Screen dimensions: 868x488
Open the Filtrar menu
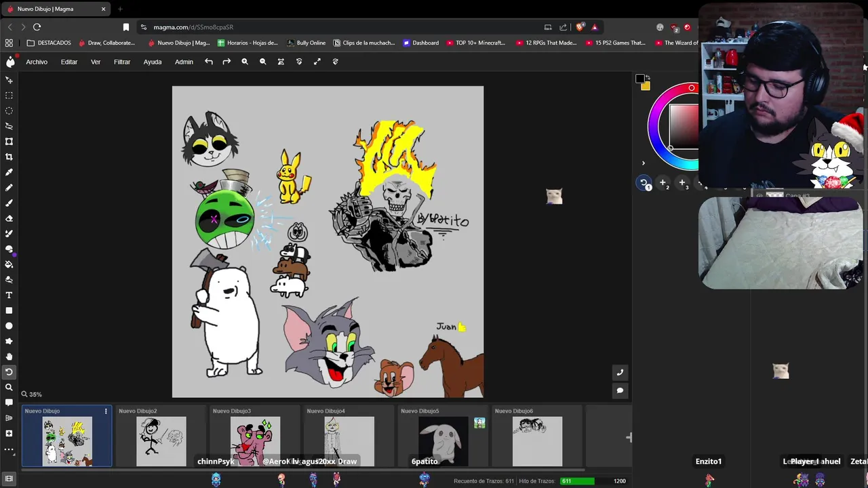[x=122, y=62]
